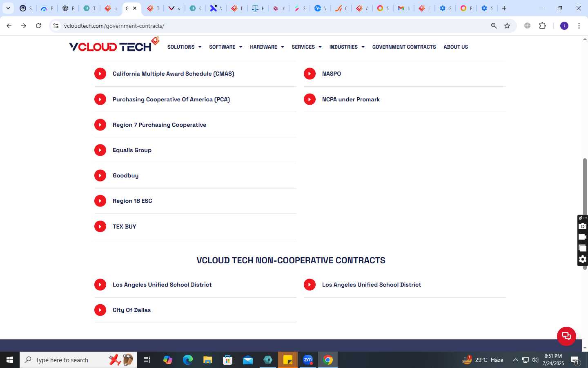Image resolution: width=588 pixels, height=368 pixels.
Task: Show hidden system tray icons
Action: click(515, 360)
